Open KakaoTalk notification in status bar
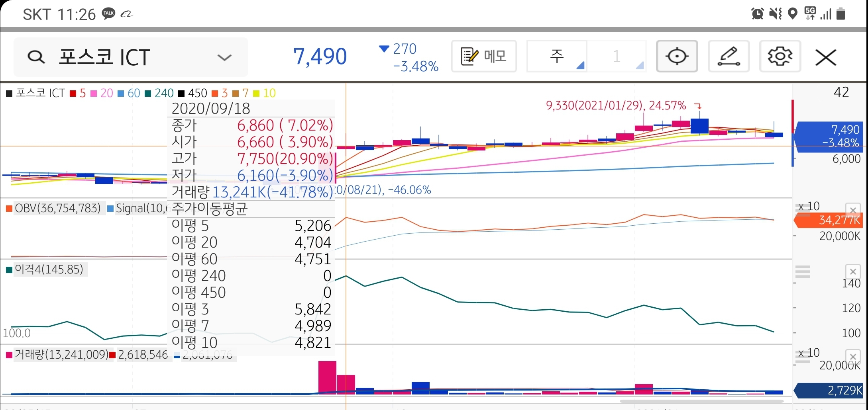868x410 pixels. pos(108,14)
